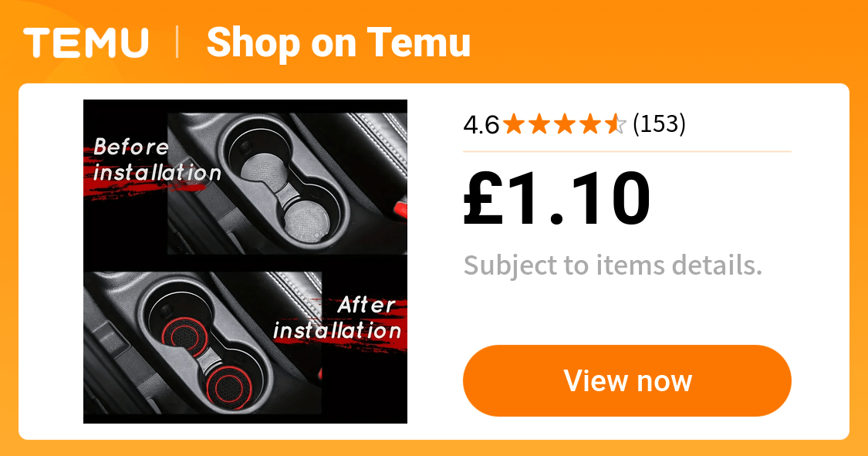The height and width of the screenshot is (456, 868).
Task: Click the Before installation label
Action: pyautogui.click(x=157, y=160)
